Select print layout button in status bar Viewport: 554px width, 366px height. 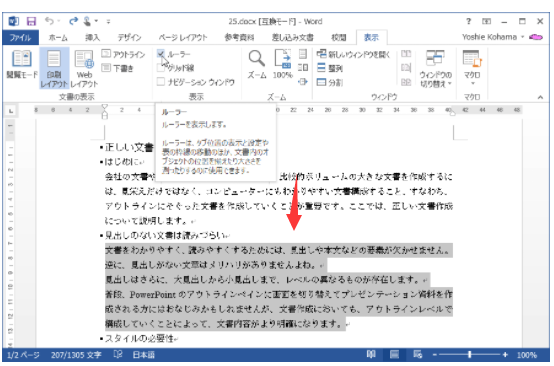click(x=394, y=354)
